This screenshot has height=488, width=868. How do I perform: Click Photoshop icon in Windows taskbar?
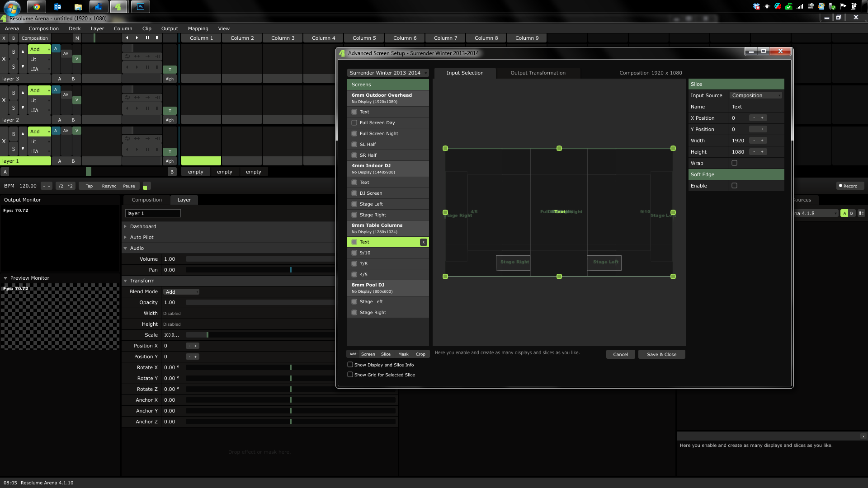pos(141,7)
